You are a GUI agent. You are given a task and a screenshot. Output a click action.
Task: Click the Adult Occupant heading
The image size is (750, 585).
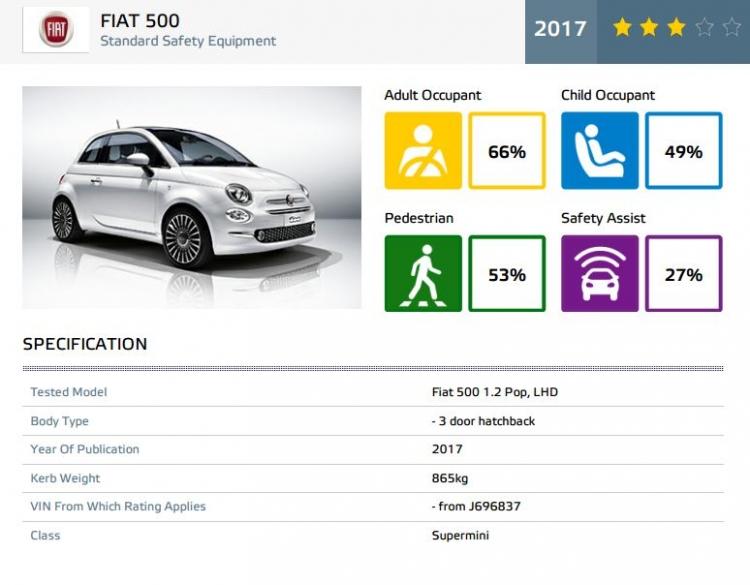point(433,95)
